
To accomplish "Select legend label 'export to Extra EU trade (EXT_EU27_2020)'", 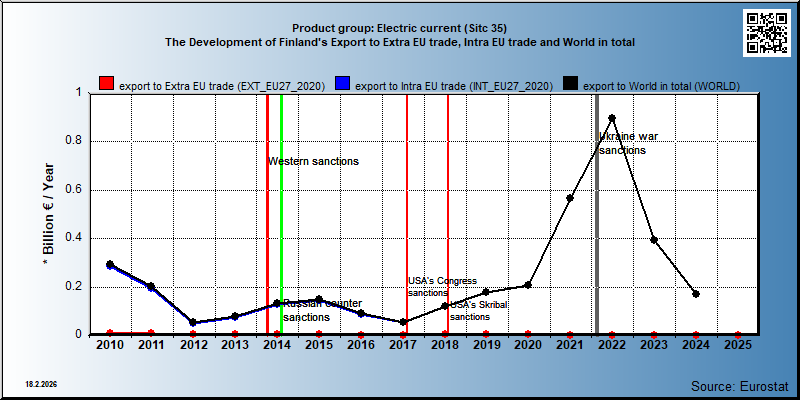I will [x=222, y=86].
